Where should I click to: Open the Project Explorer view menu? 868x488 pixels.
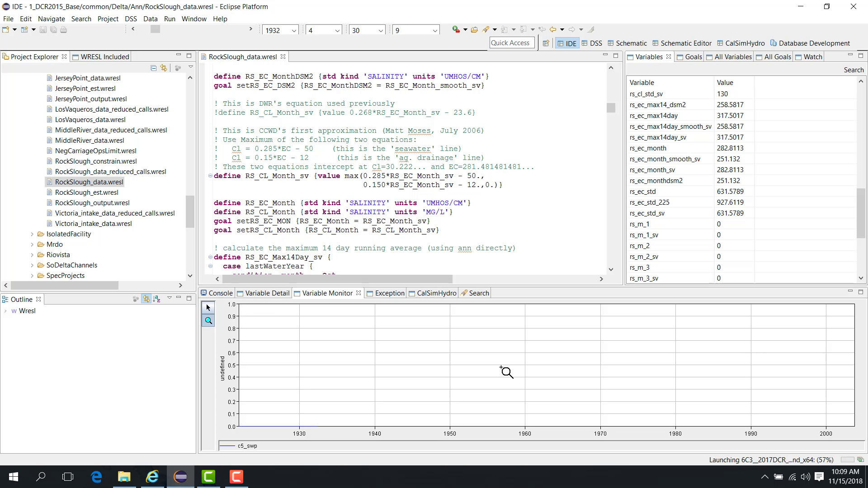[191, 67]
